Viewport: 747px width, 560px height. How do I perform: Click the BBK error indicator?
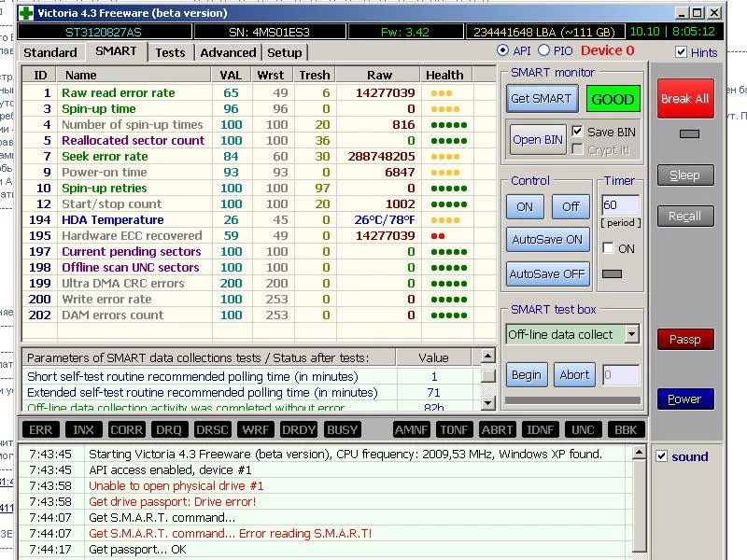[x=626, y=429]
